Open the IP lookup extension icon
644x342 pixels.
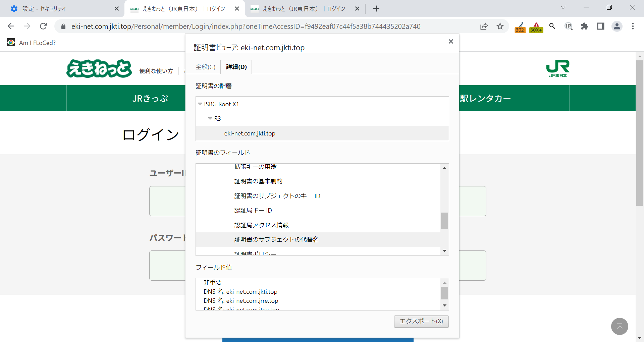[x=569, y=26]
